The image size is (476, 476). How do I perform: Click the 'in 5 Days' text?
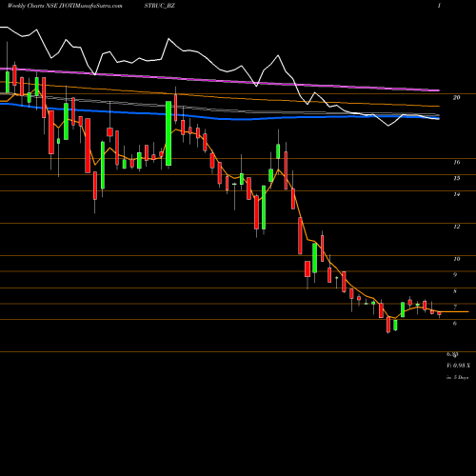coord(457,378)
